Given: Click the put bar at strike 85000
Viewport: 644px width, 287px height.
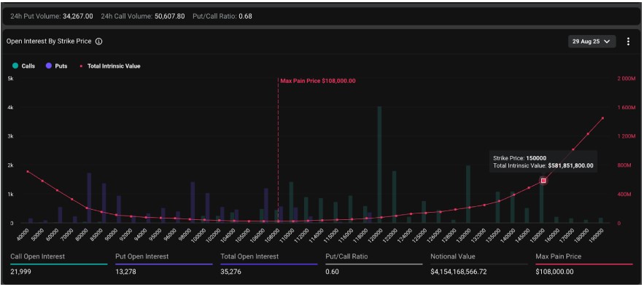Looking at the screenshot, I should [104, 203].
